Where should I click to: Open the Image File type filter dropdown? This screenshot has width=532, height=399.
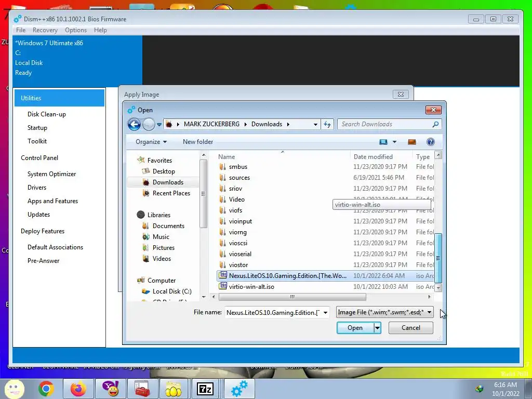385,312
